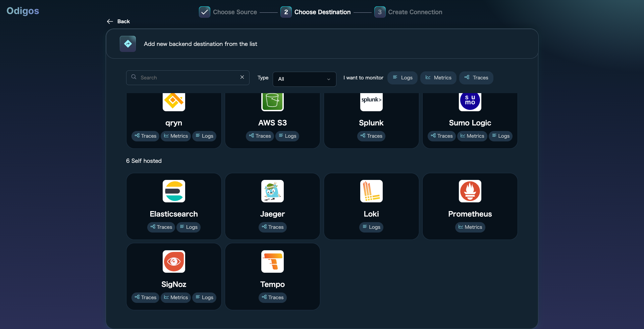Click Traces tag on Tempo card
The height and width of the screenshot is (329, 644).
click(272, 298)
